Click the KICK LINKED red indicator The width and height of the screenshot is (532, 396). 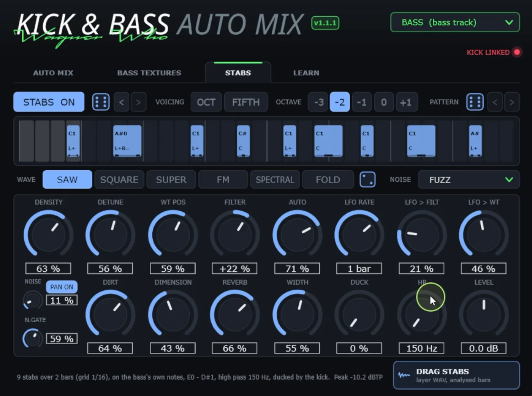pos(517,52)
